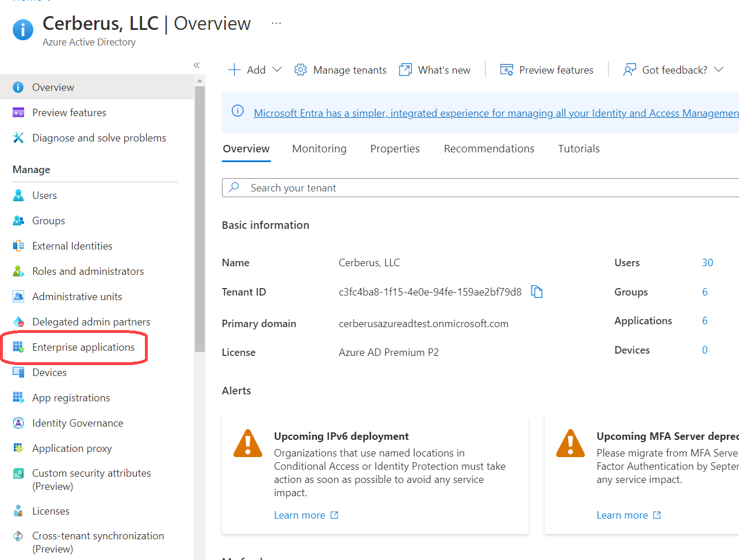Open the Devices count 0 link
Screen dimensions: 739x560
[x=704, y=350]
